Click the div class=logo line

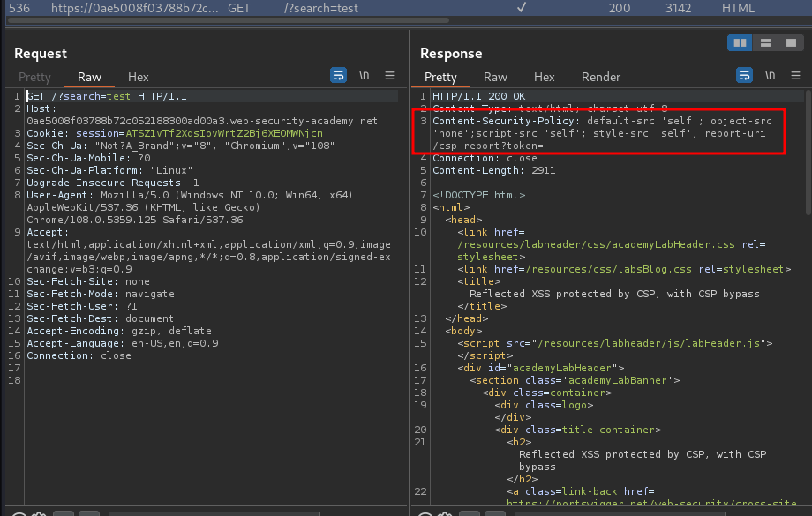point(544,405)
